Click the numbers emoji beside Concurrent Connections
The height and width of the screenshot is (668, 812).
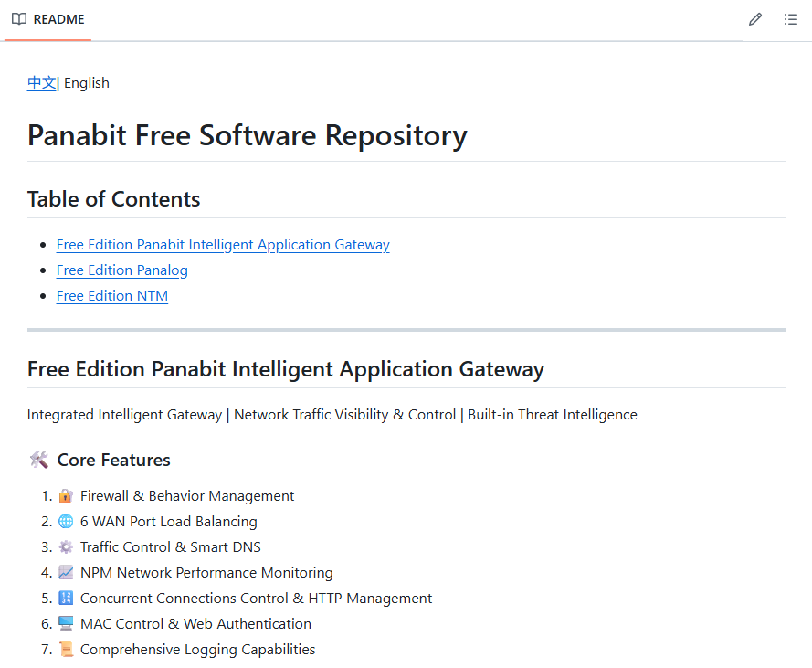[x=66, y=598]
